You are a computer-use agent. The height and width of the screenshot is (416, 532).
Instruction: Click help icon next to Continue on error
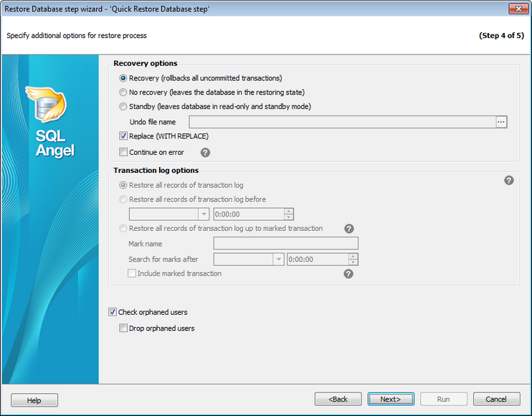[205, 153]
